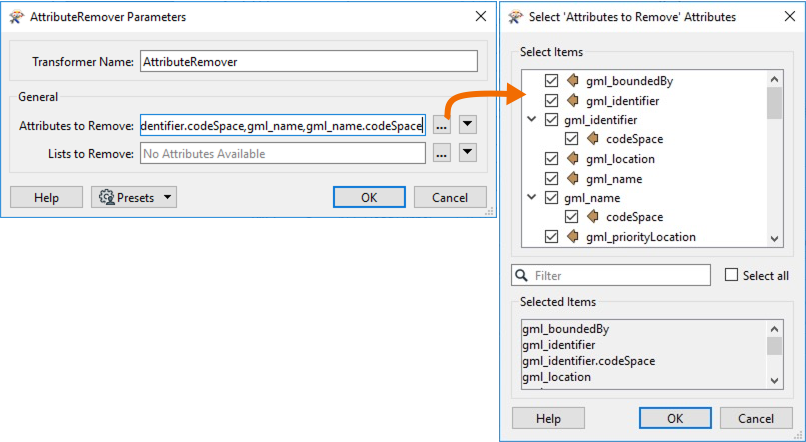Uncheck the gml_name parent group checkbox
This screenshot has width=806, height=442.
[x=551, y=198]
